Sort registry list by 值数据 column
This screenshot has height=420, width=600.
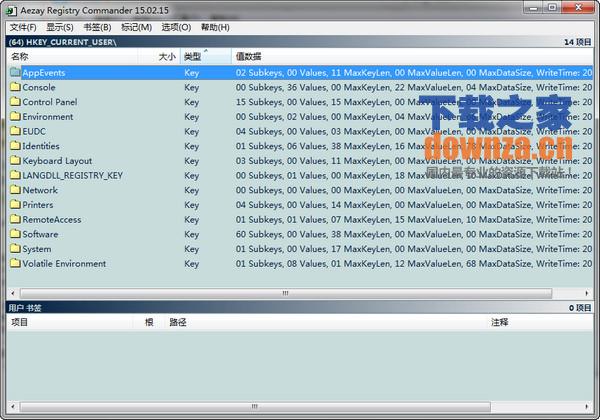412,57
